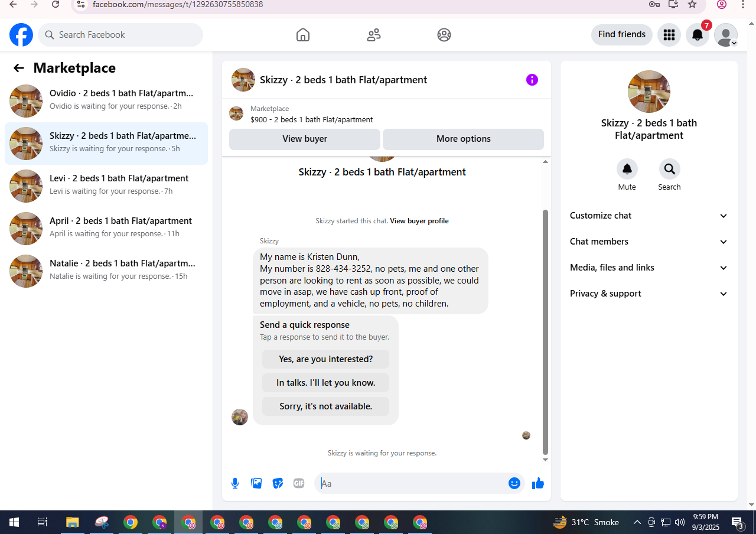Open the account profile avatar menu
The image size is (756, 534).
[x=726, y=35]
